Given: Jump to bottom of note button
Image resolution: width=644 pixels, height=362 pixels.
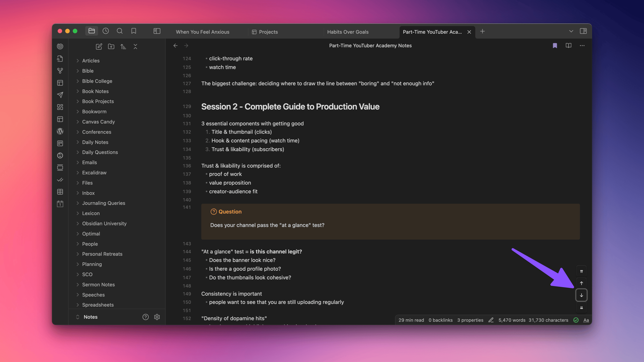Looking at the screenshot, I should 581,308.
